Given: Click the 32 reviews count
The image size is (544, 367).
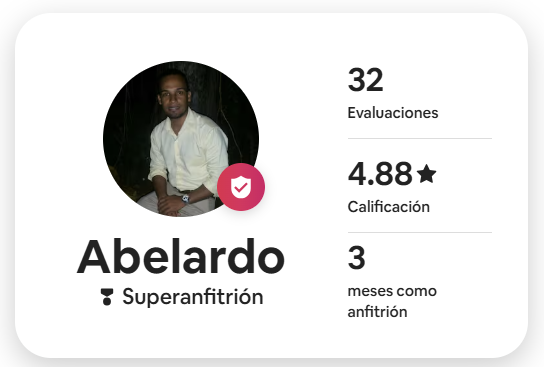Looking at the screenshot, I should click(365, 80).
